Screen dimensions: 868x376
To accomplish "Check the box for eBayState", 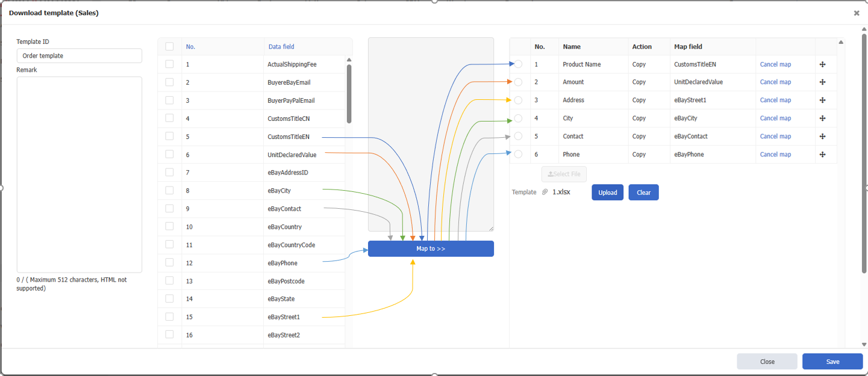I will click(169, 298).
